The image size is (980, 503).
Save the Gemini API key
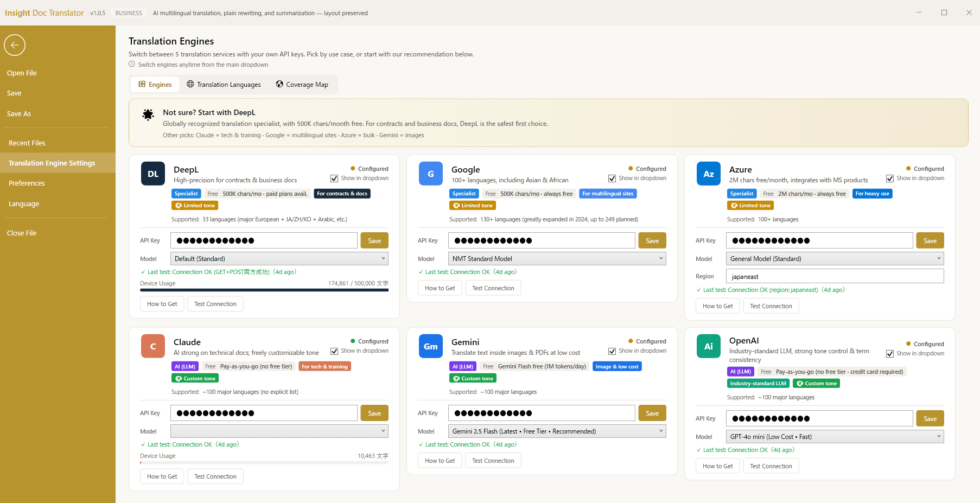click(652, 413)
